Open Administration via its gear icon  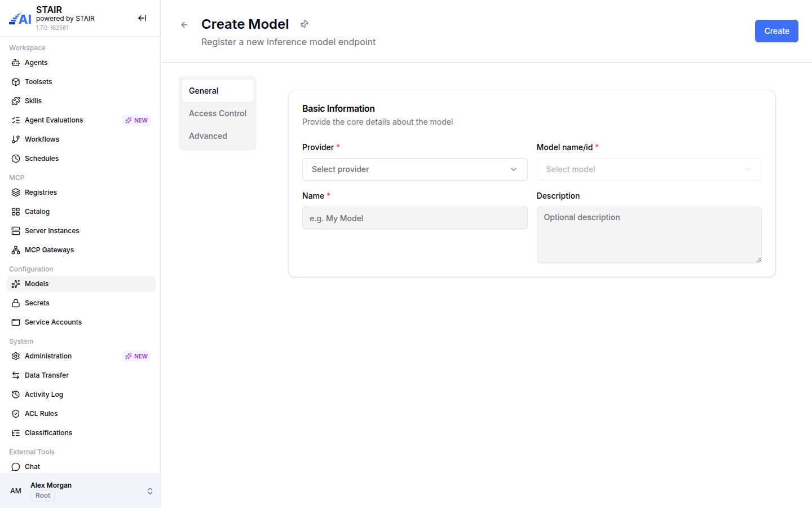(x=16, y=356)
